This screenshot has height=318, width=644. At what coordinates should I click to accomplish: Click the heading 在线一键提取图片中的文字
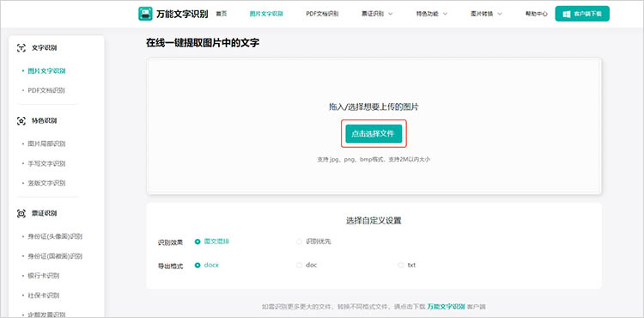pos(203,42)
